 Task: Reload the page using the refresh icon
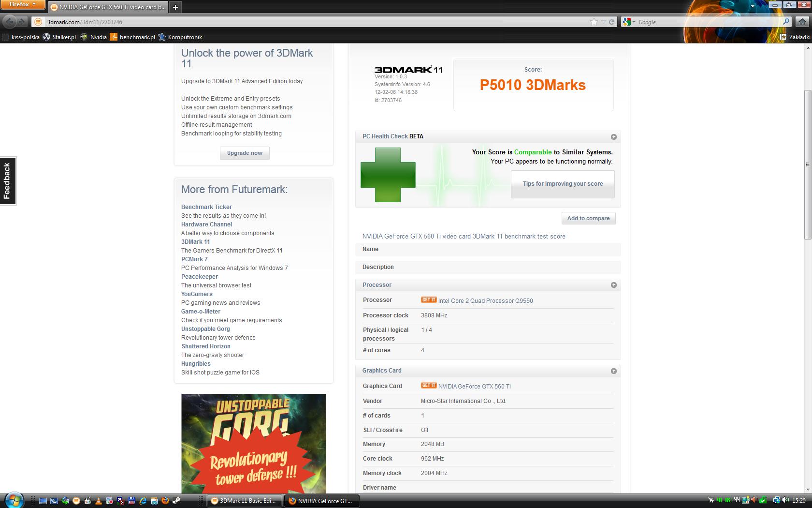click(x=611, y=22)
